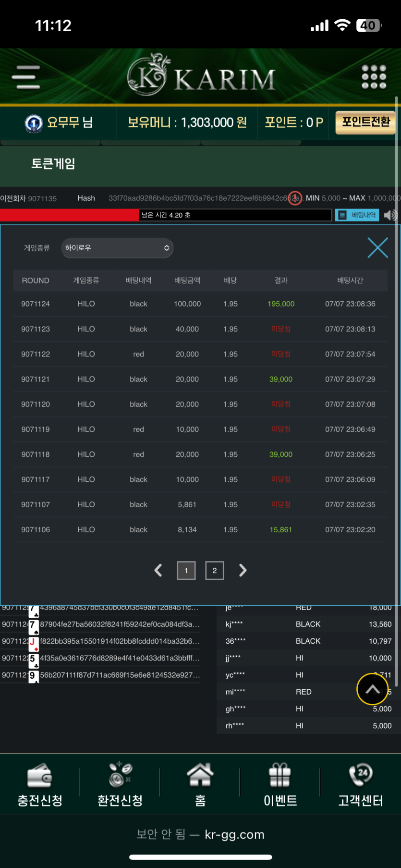Viewport: 401px width, 868px height.
Task: Go to previous page arrow
Action: [158, 570]
